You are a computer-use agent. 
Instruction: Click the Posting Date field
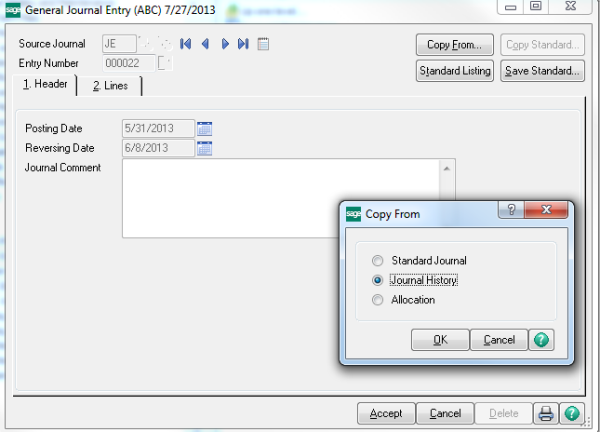(x=158, y=129)
